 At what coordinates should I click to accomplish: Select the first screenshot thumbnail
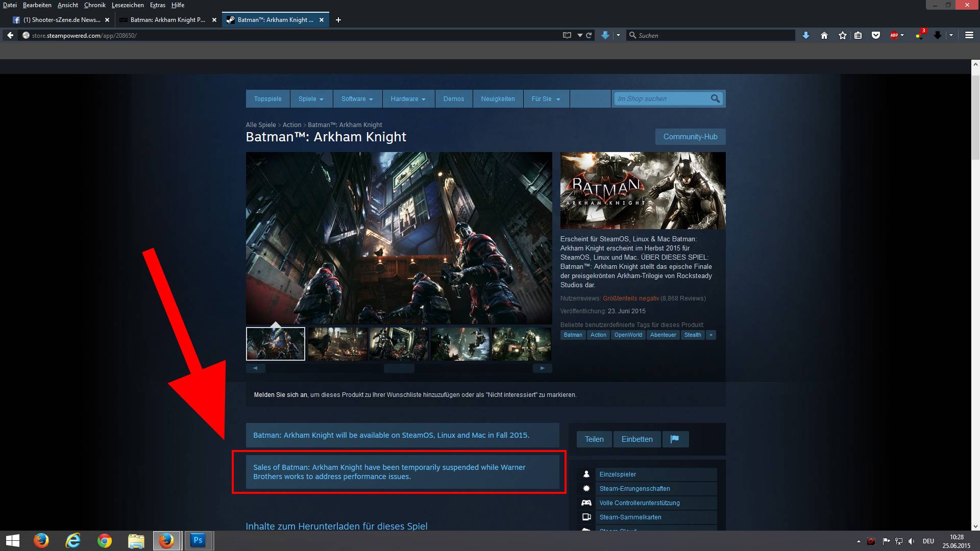pos(276,344)
